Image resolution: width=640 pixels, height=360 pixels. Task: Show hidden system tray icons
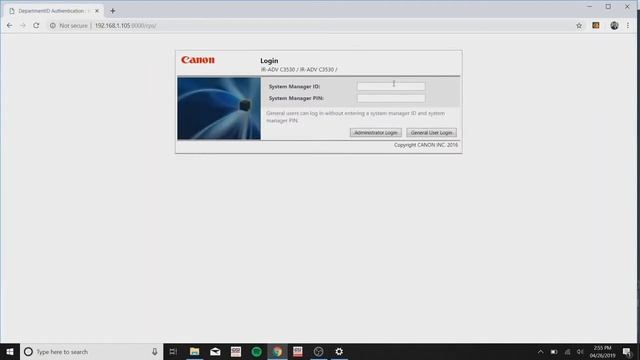[x=540, y=352]
